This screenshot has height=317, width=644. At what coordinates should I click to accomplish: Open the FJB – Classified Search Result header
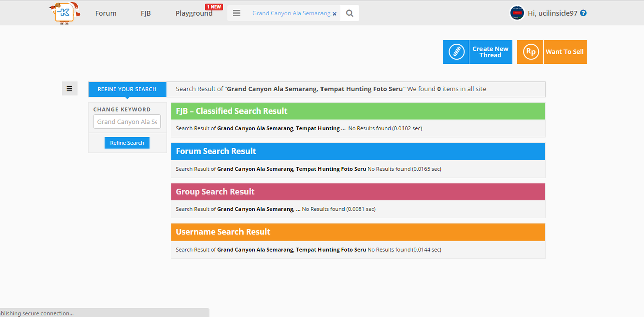pyautogui.click(x=358, y=111)
